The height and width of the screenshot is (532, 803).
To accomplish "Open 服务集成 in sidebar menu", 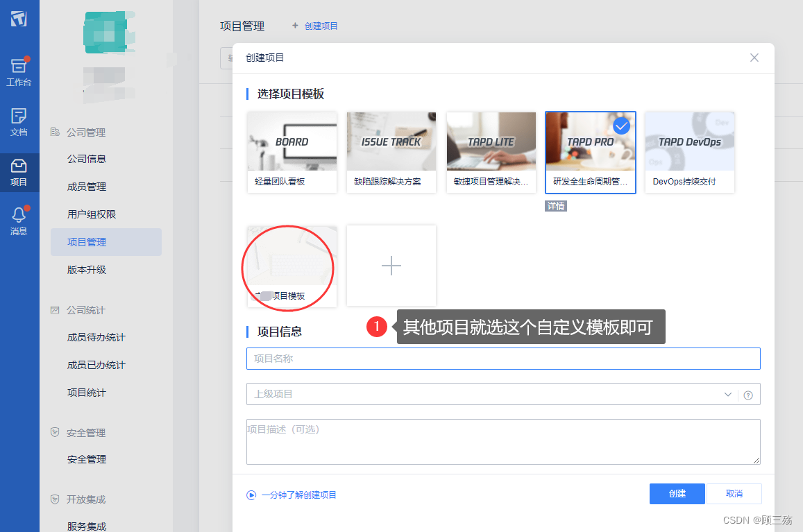I will (x=87, y=526).
